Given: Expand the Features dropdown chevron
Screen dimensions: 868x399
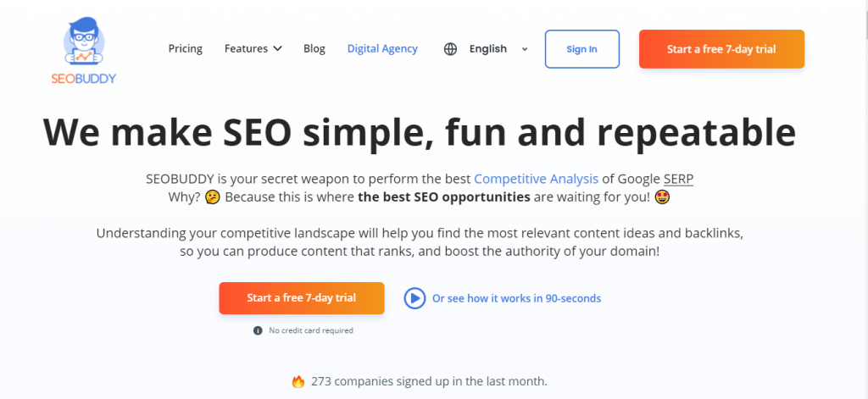Looking at the screenshot, I should [x=278, y=48].
